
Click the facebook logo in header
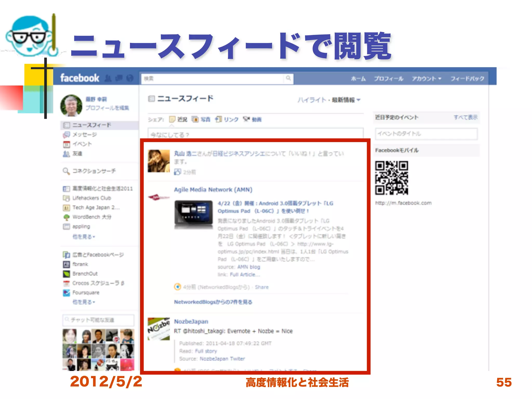80,78
